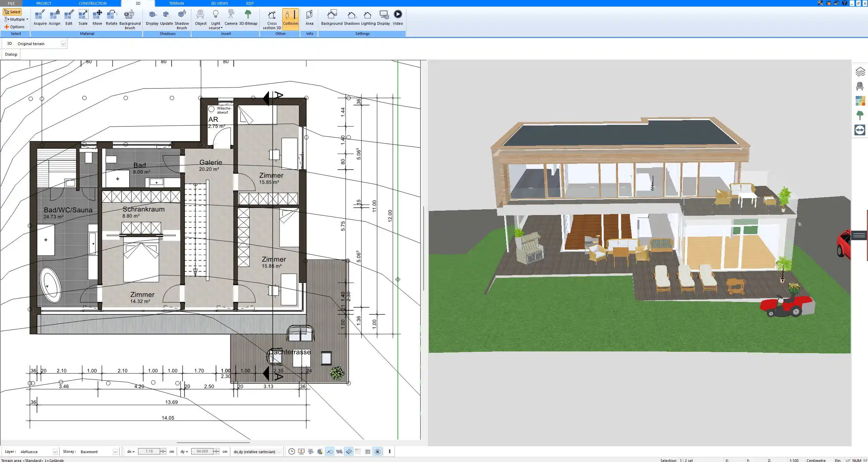Activate the Cross section 3D tool
Viewport: 868px width, 462px height.
pyautogui.click(x=272, y=19)
